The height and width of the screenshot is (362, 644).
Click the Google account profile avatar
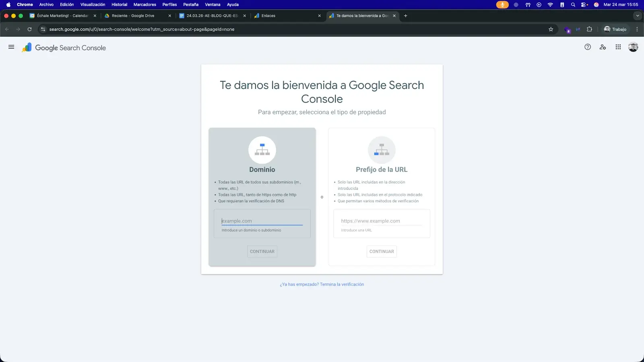(633, 47)
